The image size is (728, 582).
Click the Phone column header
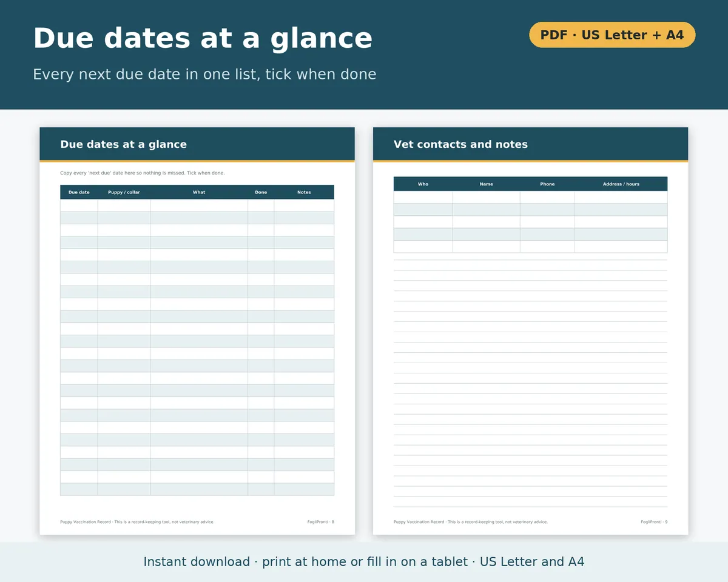coord(547,184)
